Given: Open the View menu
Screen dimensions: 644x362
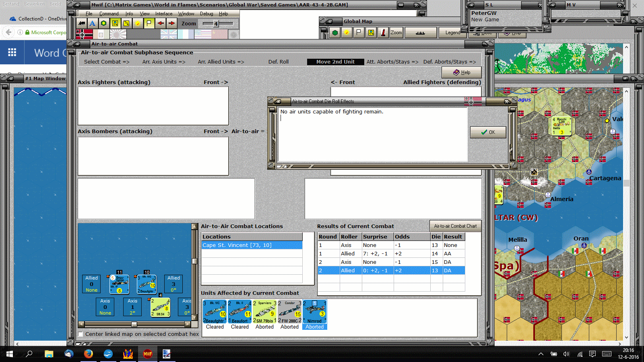Looking at the screenshot, I should (144, 14).
